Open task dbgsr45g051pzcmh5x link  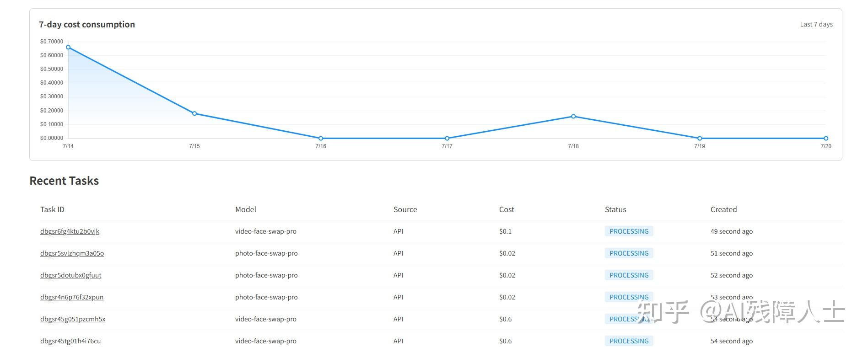pos(73,319)
